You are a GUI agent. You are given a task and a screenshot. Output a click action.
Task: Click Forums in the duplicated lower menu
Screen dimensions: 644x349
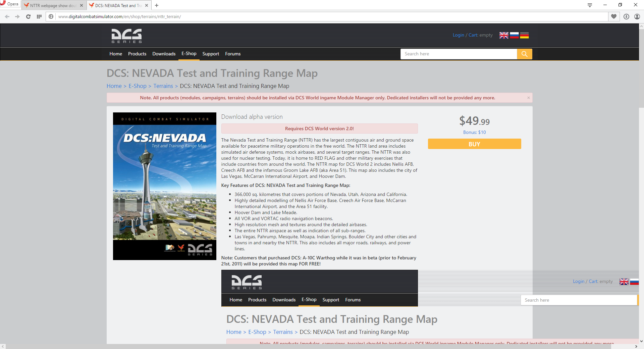353,300
